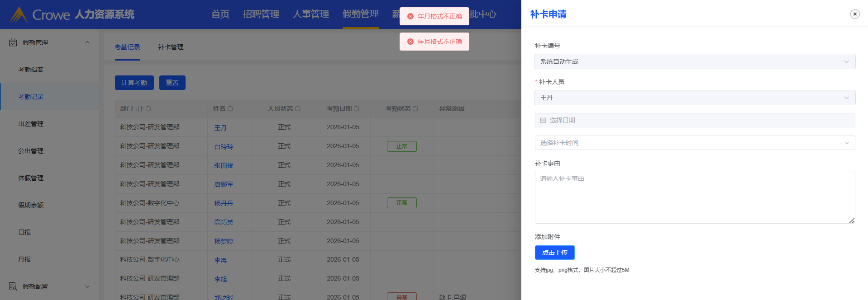Click the search icon in the 考勤状态 column
868x300 pixels.
(x=415, y=109)
